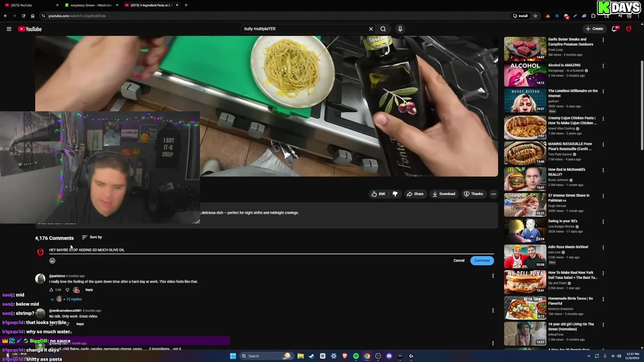Submit with the blue Comment button

481,260
